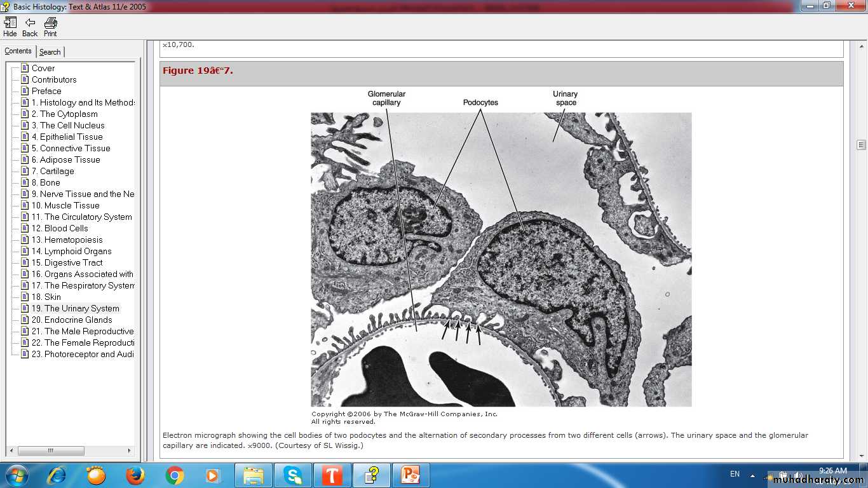868x488 pixels.
Task: Click the Hide toolbar icon
Action: pyautogui.click(x=10, y=26)
